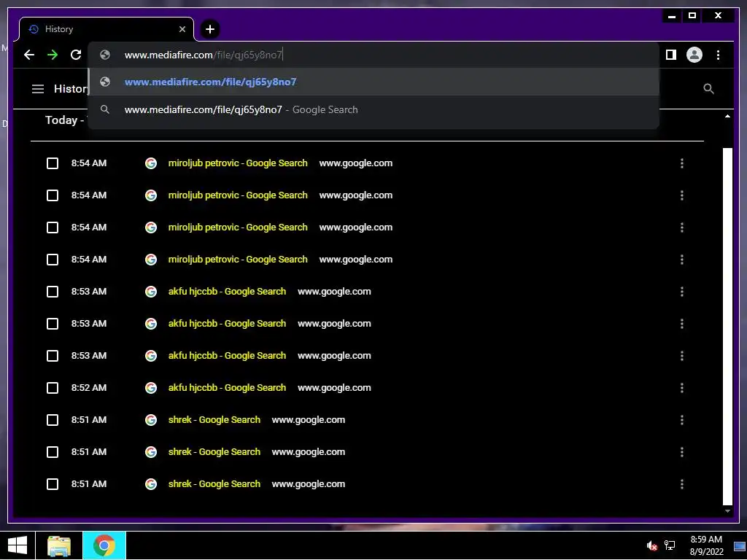Click Google favicon of first miroljub petrovic entry
Image resolution: width=747 pixels, height=560 pixels.
point(151,163)
